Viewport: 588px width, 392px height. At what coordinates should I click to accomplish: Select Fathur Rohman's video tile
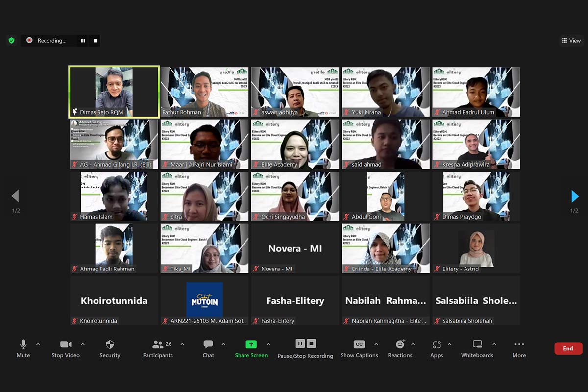[204, 92]
